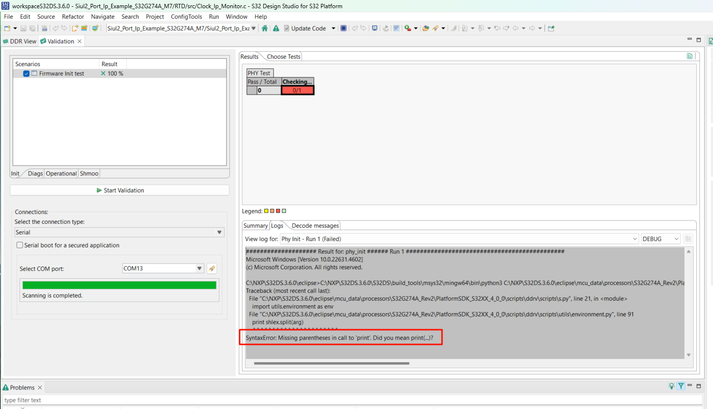Open the COM13 port dropdown
Screen dimensions: 713x409
click(199, 268)
